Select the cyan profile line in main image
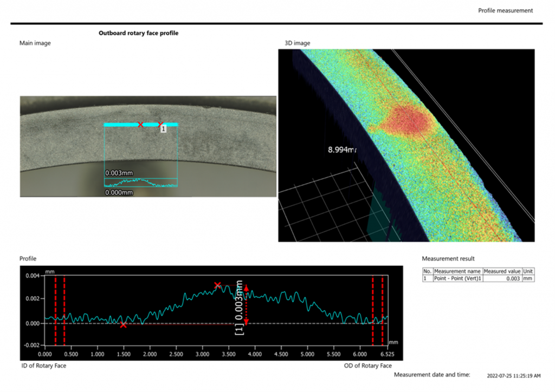The height and width of the screenshot is (392, 555). click(x=140, y=125)
